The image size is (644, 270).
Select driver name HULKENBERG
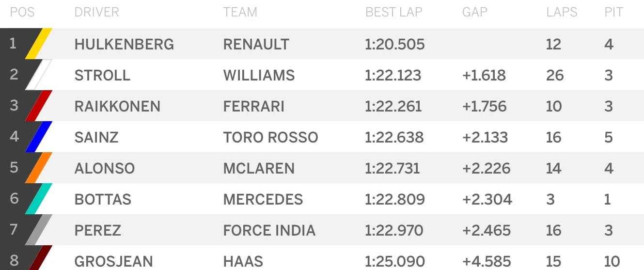click(124, 45)
